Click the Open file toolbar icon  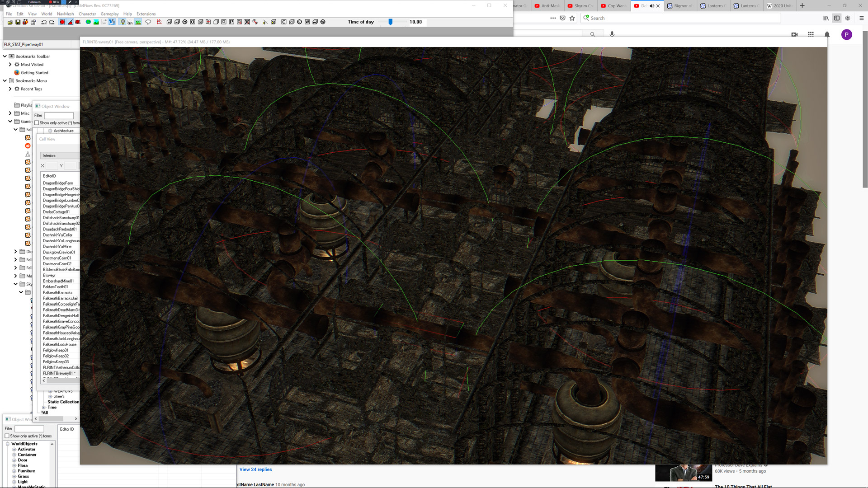10,22
